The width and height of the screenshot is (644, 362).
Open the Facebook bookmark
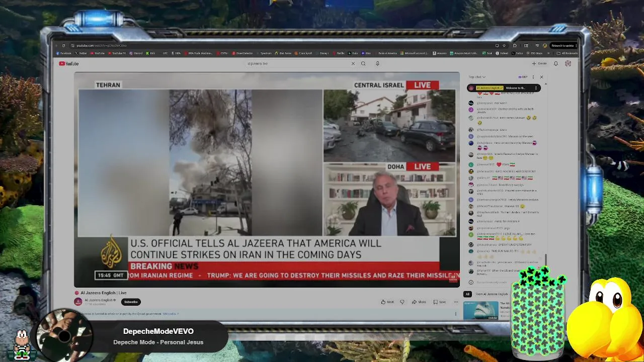tap(63, 53)
